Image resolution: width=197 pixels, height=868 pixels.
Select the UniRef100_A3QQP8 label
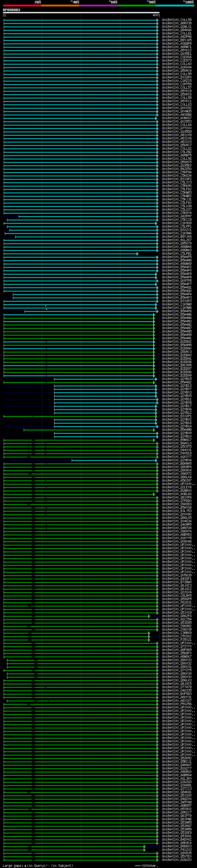(x=177, y=43)
